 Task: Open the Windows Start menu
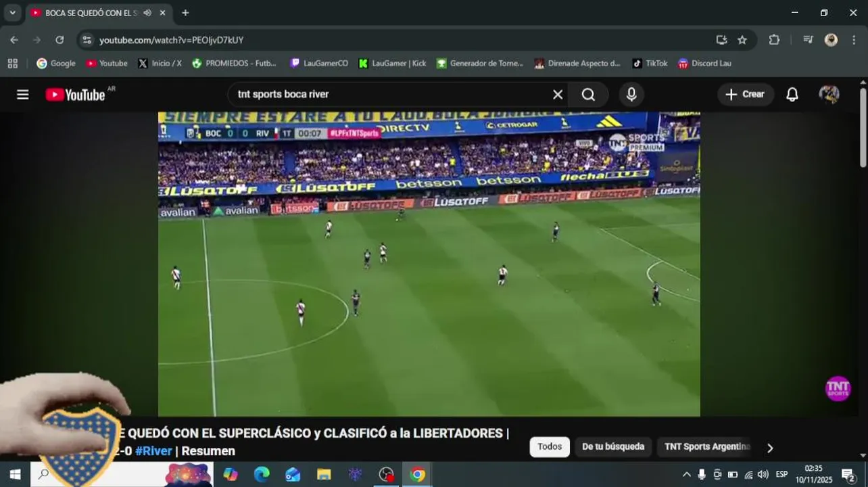tap(15, 475)
